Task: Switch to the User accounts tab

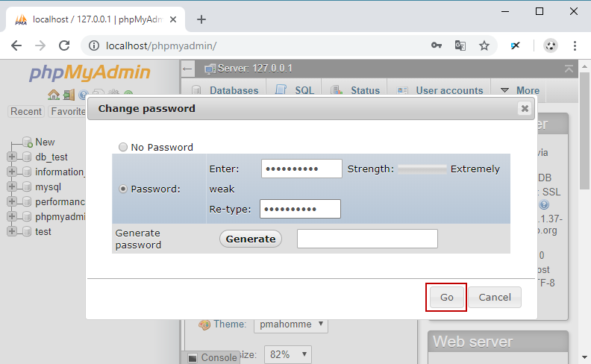Action: point(440,90)
